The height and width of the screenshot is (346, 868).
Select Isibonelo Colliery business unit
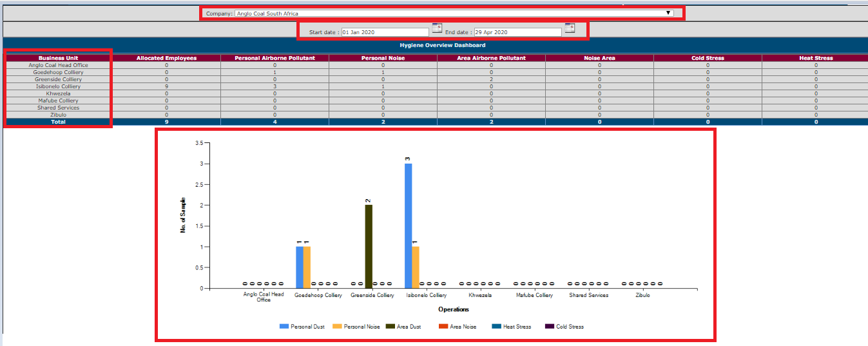pyautogui.click(x=58, y=86)
